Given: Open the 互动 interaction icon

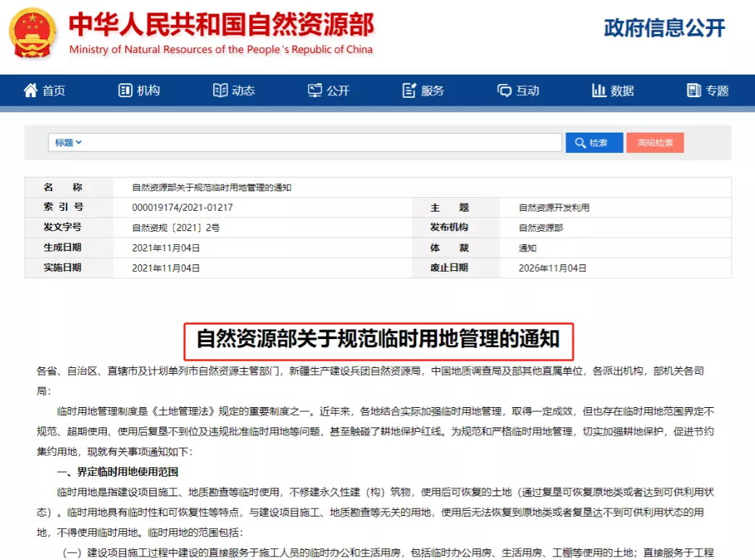Looking at the screenshot, I should [x=503, y=90].
